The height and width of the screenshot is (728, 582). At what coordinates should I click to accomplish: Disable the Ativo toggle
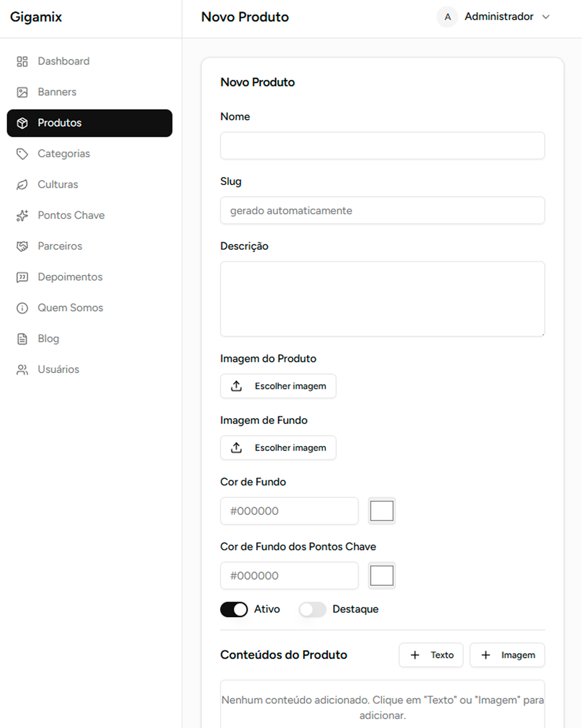coord(233,609)
